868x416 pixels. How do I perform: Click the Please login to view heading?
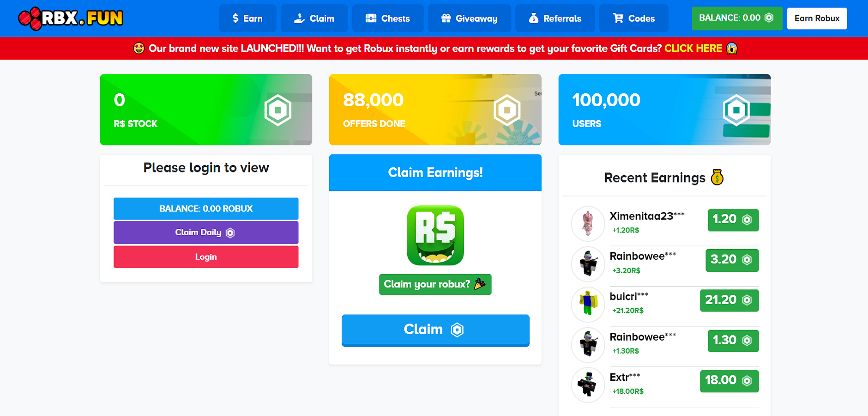(x=206, y=168)
